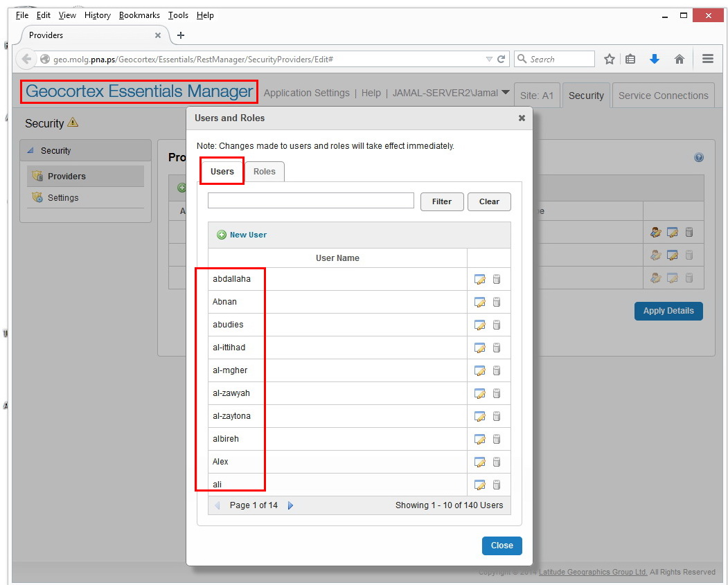Open Application Settings link
Screen dimensions: 728x585
306,93
